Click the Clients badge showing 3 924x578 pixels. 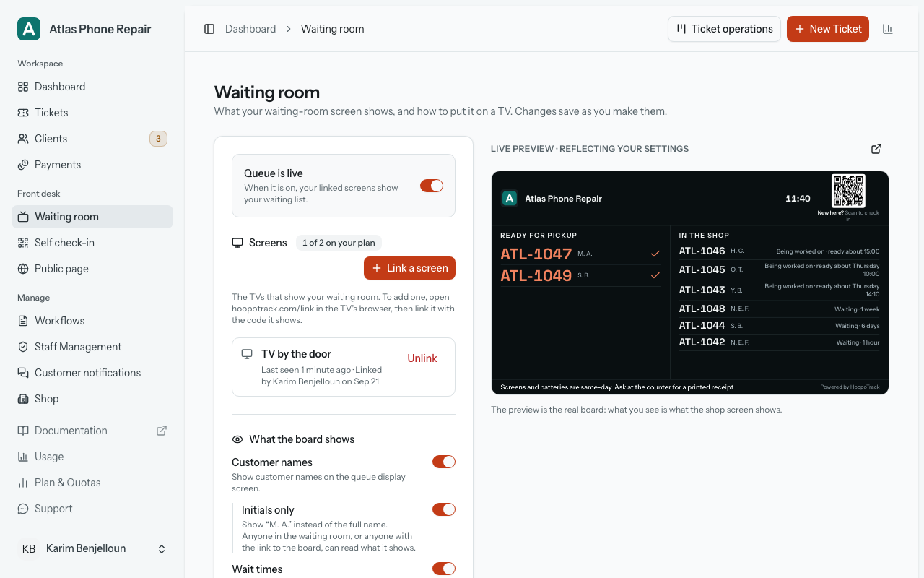[158, 139]
